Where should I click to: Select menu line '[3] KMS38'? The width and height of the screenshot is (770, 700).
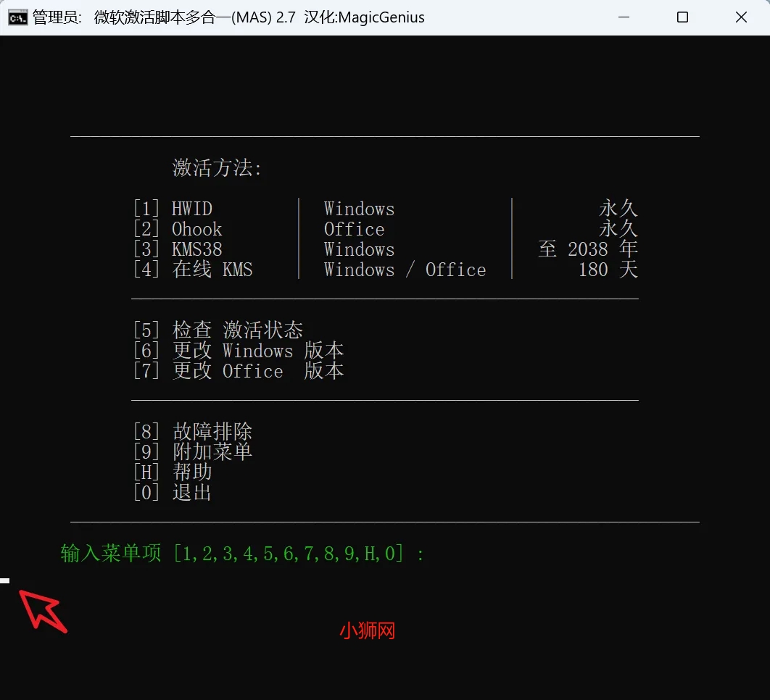[x=178, y=249]
